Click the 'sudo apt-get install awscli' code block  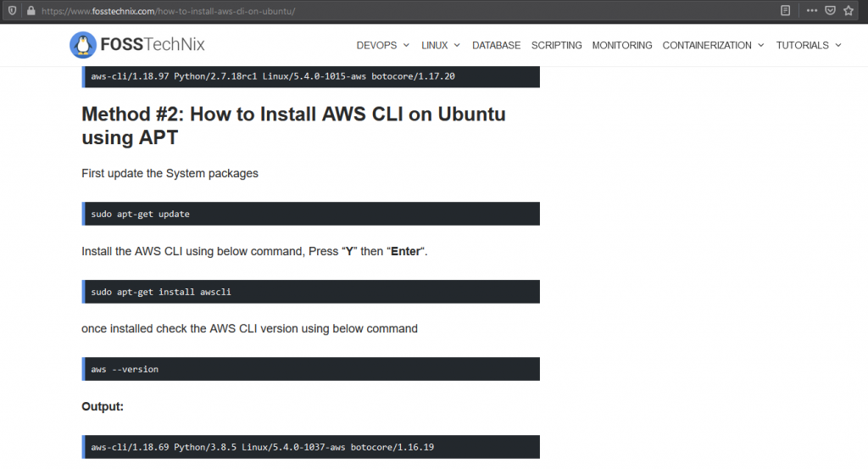(x=310, y=292)
